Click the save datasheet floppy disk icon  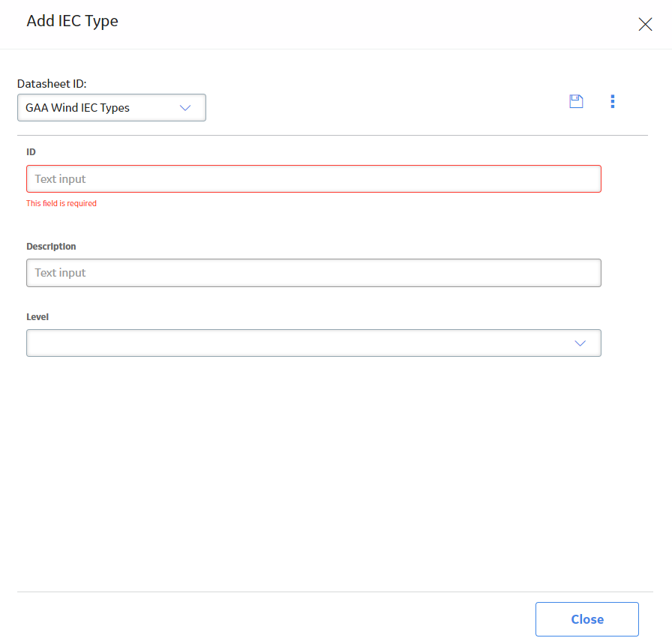(576, 101)
